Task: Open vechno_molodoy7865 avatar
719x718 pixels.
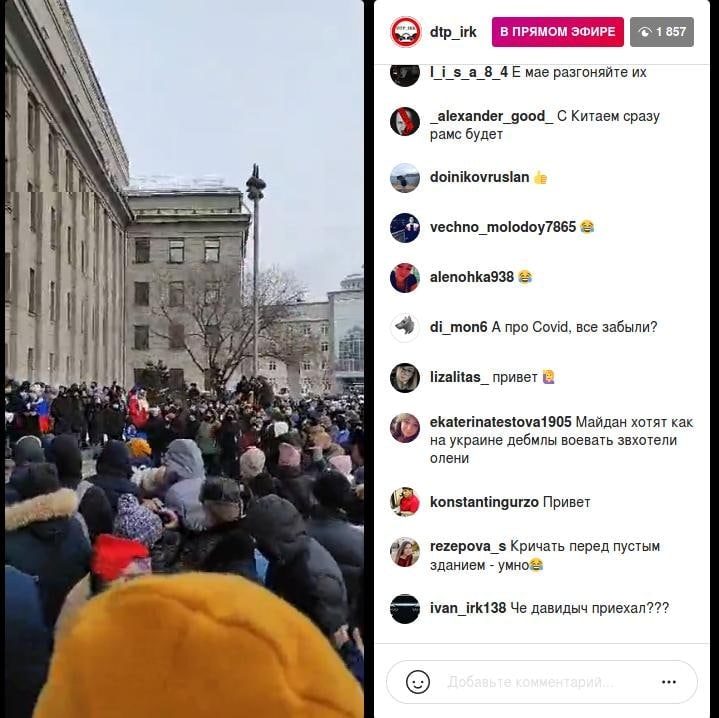Action: [x=404, y=227]
